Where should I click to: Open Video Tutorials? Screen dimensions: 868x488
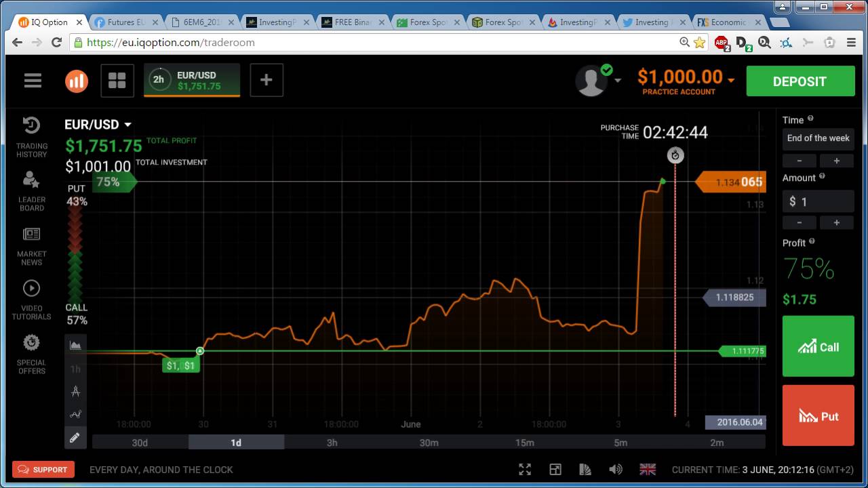pyautogui.click(x=32, y=300)
